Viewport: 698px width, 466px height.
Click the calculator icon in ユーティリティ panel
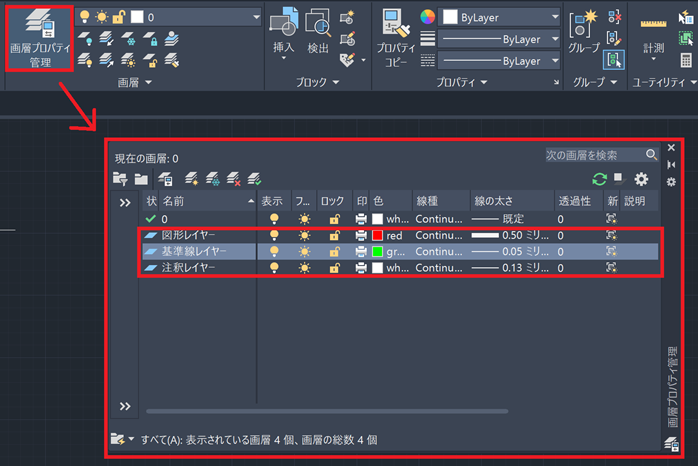(x=686, y=60)
